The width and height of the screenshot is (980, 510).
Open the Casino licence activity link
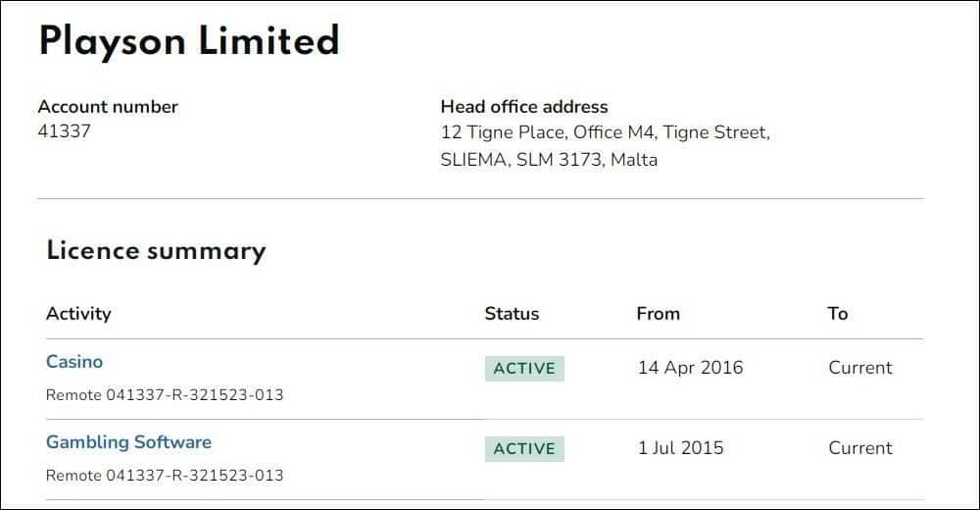[x=74, y=362]
